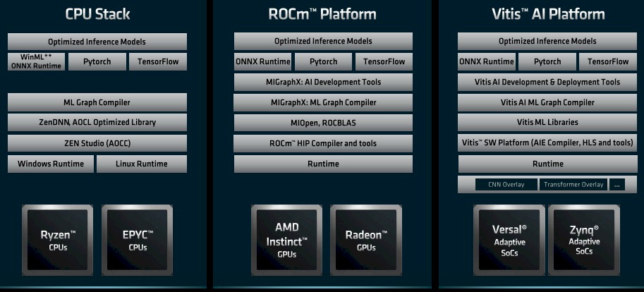This screenshot has height=292, width=644.
Task: Click the Linux Runtime block
Action: tap(142, 164)
